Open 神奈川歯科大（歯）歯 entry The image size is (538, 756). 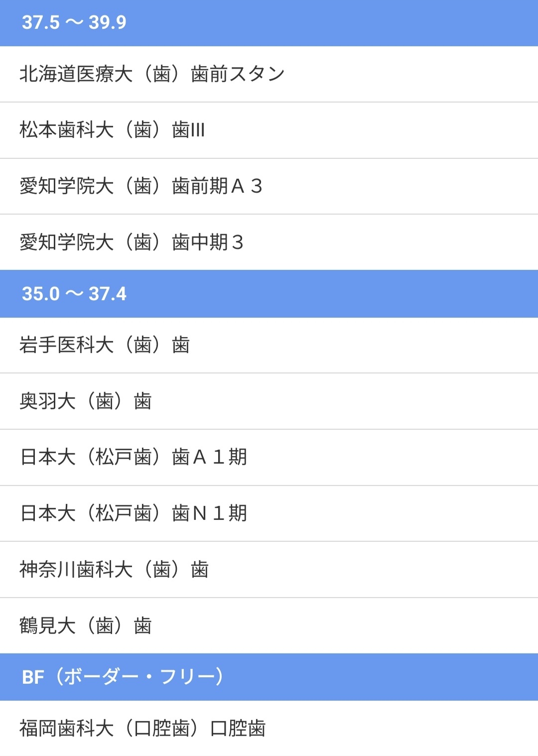pyautogui.click(x=114, y=569)
